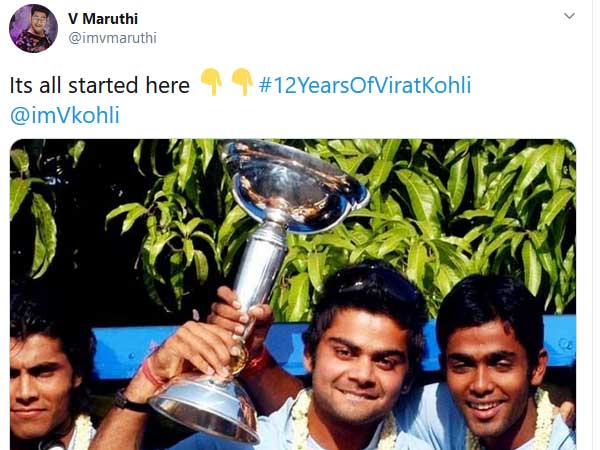Click the first pointing-down hand emoji
The height and width of the screenshot is (450, 600).
coord(212,82)
